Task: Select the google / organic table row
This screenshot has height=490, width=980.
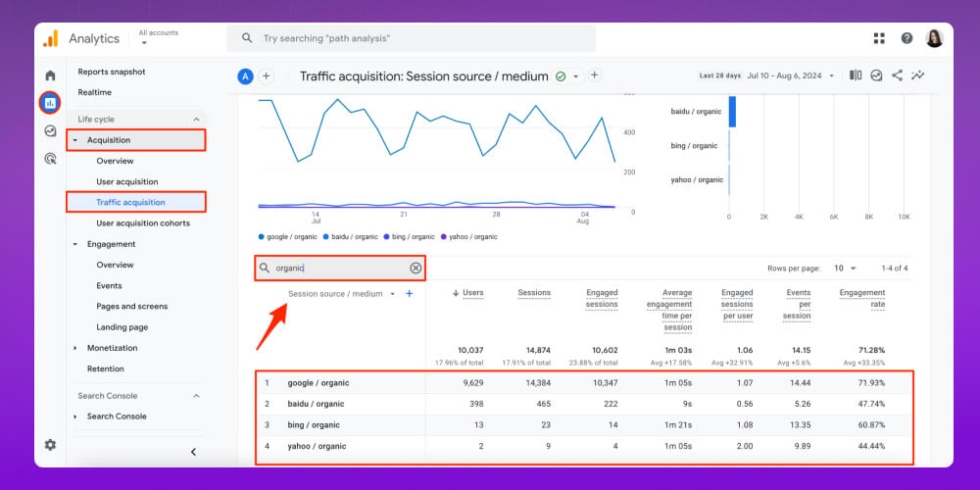Action: [x=584, y=382]
